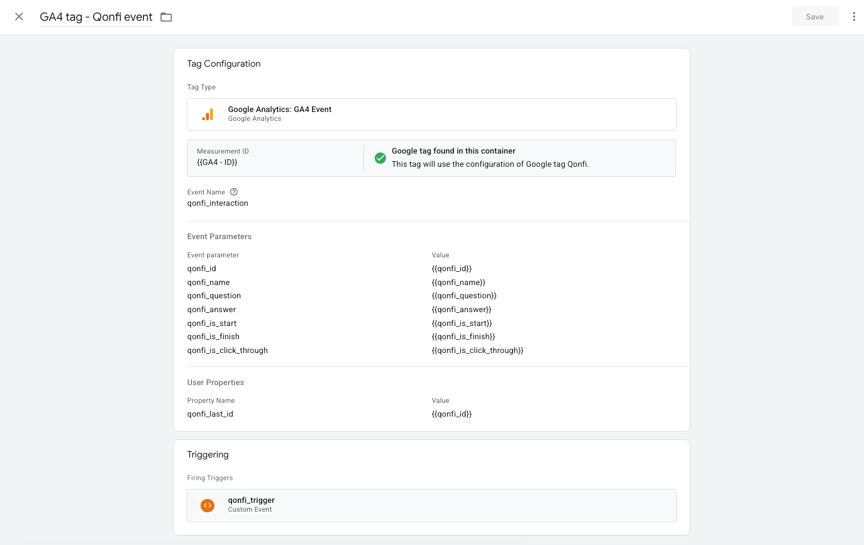Click the value {{qonfi_is_click_through}}
The width and height of the screenshot is (864, 545).
coord(478,350)
